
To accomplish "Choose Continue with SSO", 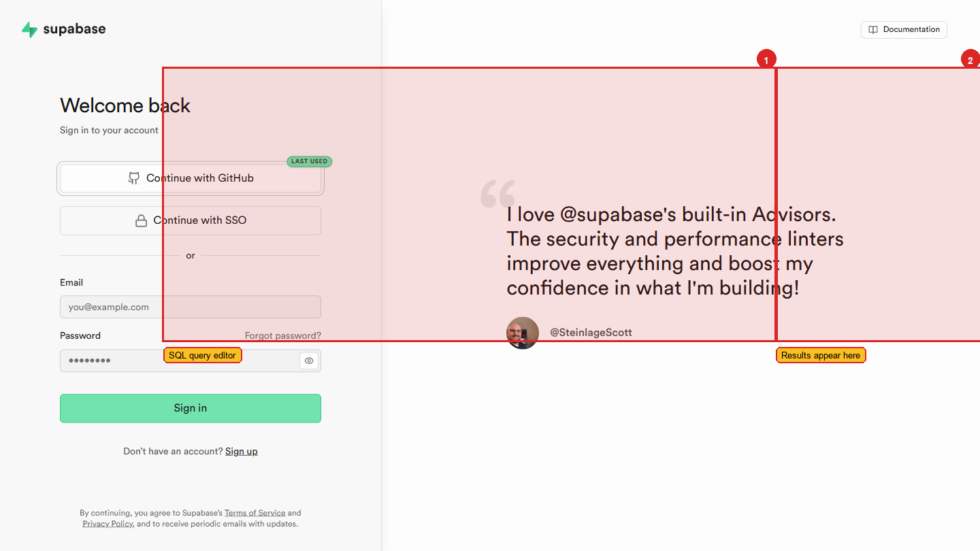I will [191, 220].
